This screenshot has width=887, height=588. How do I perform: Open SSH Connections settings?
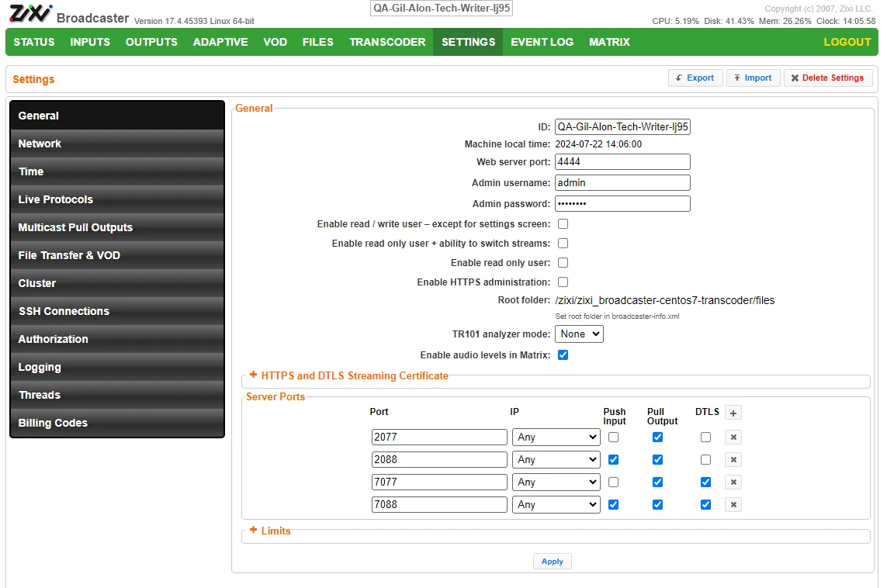coord(117,311)
